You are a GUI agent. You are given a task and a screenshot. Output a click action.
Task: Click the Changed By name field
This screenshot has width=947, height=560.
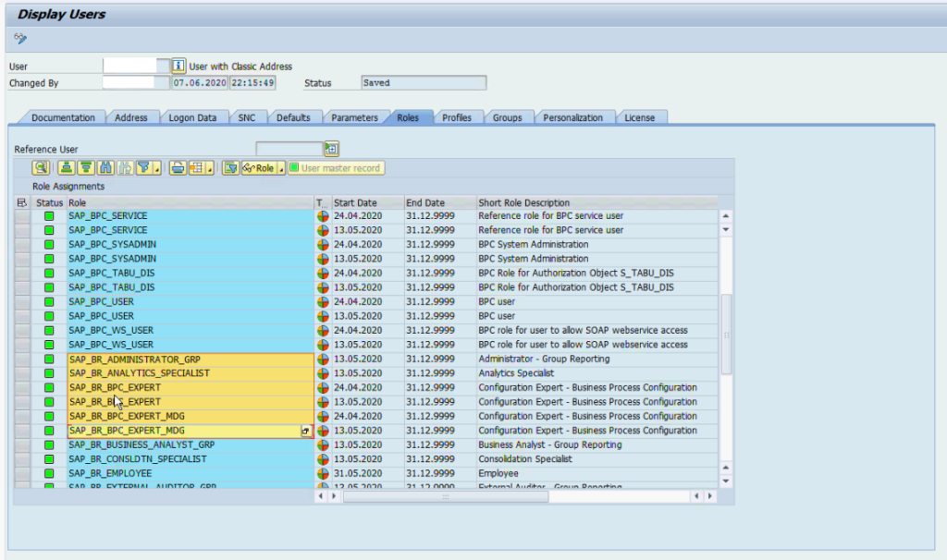[136, 82]
